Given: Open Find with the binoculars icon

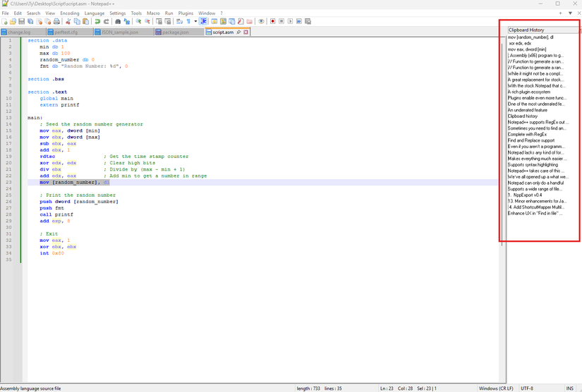Looking at the screenshot, I should tap(118, 22).
